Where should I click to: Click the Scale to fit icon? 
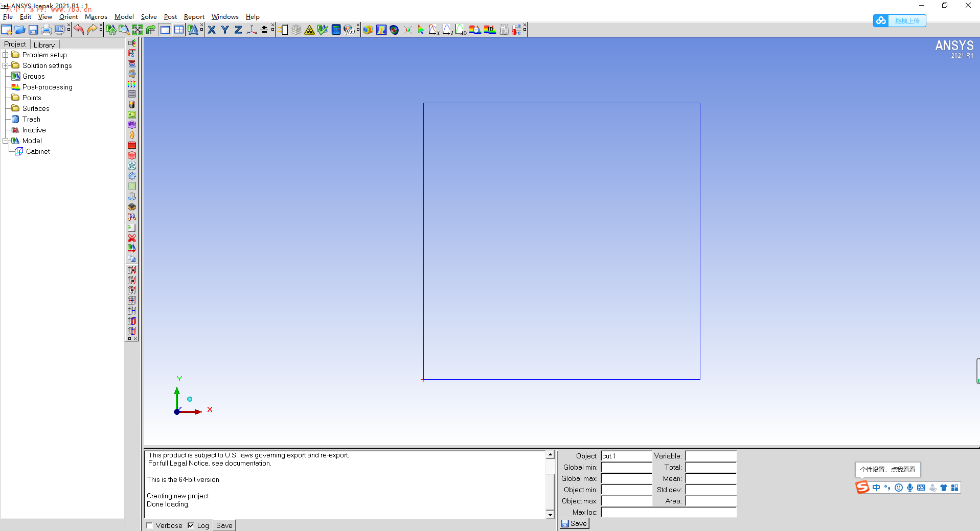[138, 30]
